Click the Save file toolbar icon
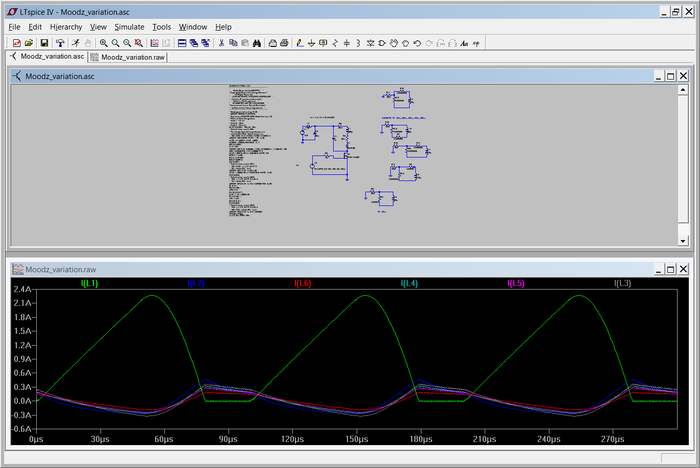 [45, 43]
